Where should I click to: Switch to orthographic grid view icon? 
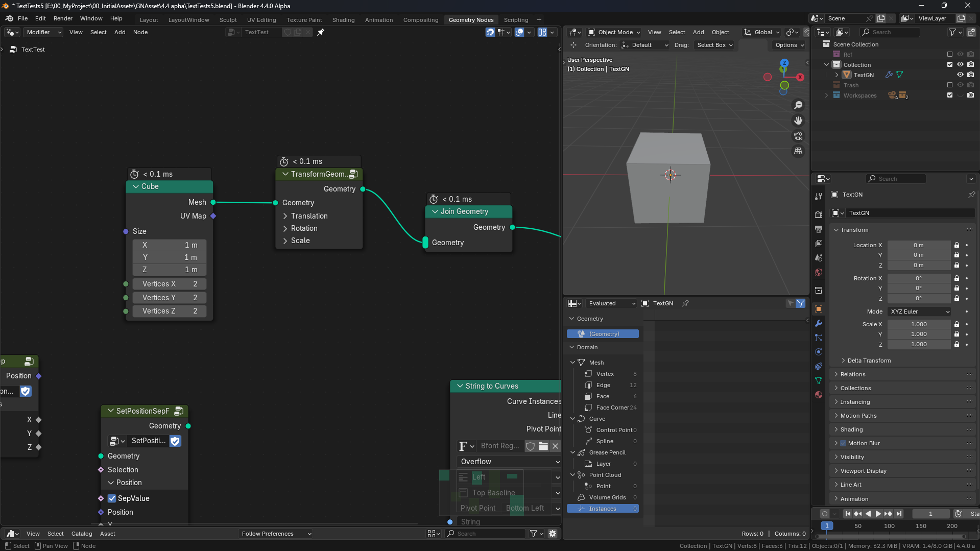point(798,151)
